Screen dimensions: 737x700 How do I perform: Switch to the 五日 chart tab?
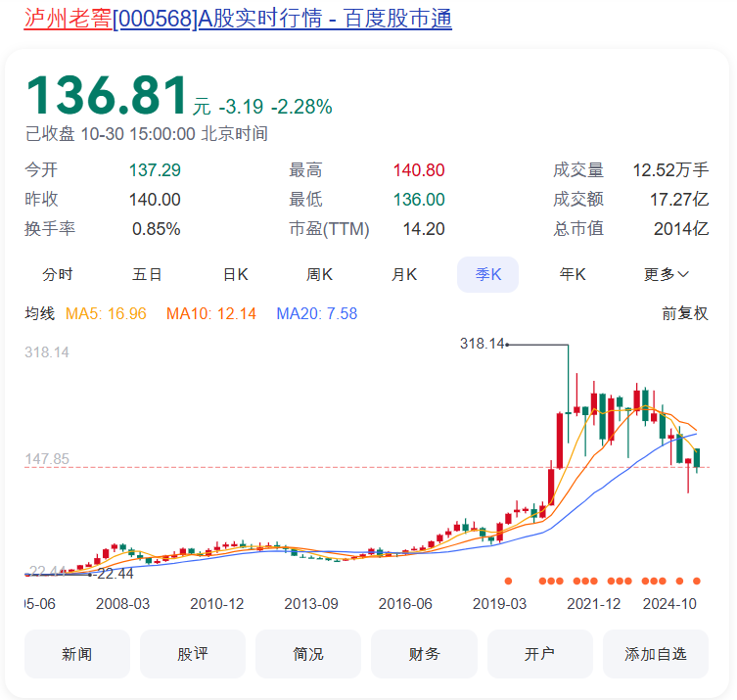pos(147,274)
